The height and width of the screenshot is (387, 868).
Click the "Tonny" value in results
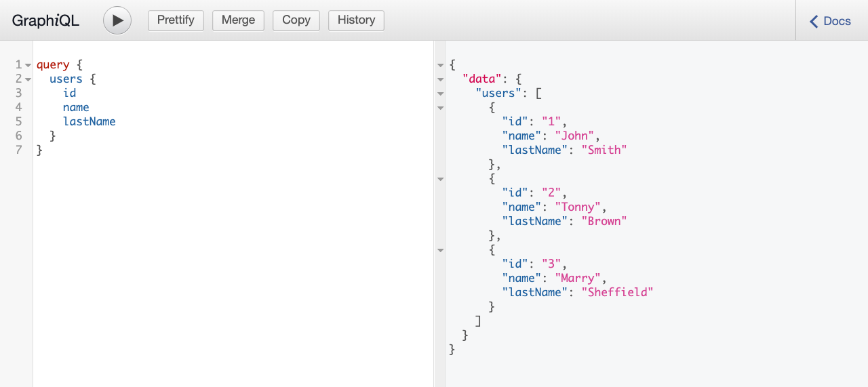pyautogui.click(x=578, y=207)
